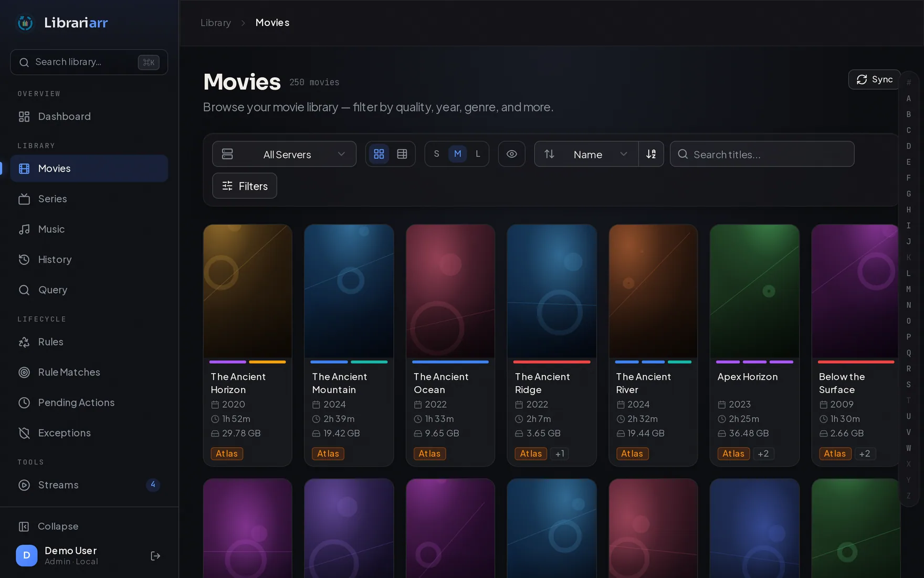Open Pending Actions clock icon
Screen dimensions: 924x578
tap(24, 402)
